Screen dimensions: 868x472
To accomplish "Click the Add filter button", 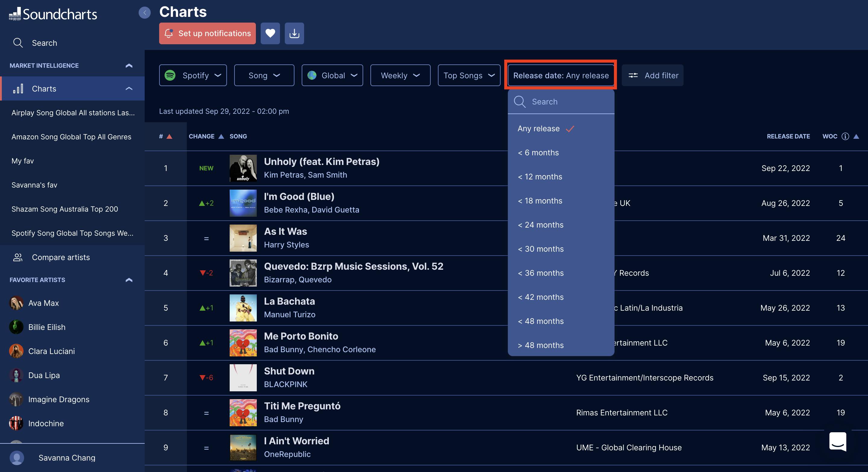I will click(652, 76).
